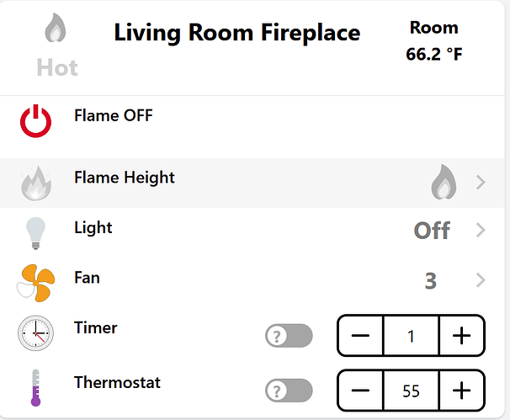Click the flame status icon above Hot
The width and height of the screenshot is (510, 420).
(56, 31)
